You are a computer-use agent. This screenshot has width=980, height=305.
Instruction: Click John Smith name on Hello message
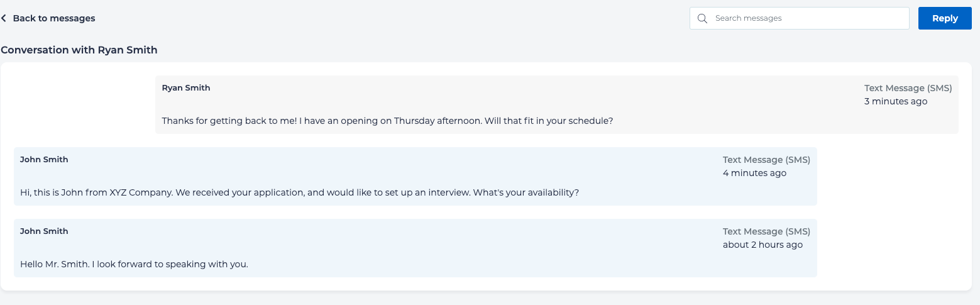click(x=44, y=231)
